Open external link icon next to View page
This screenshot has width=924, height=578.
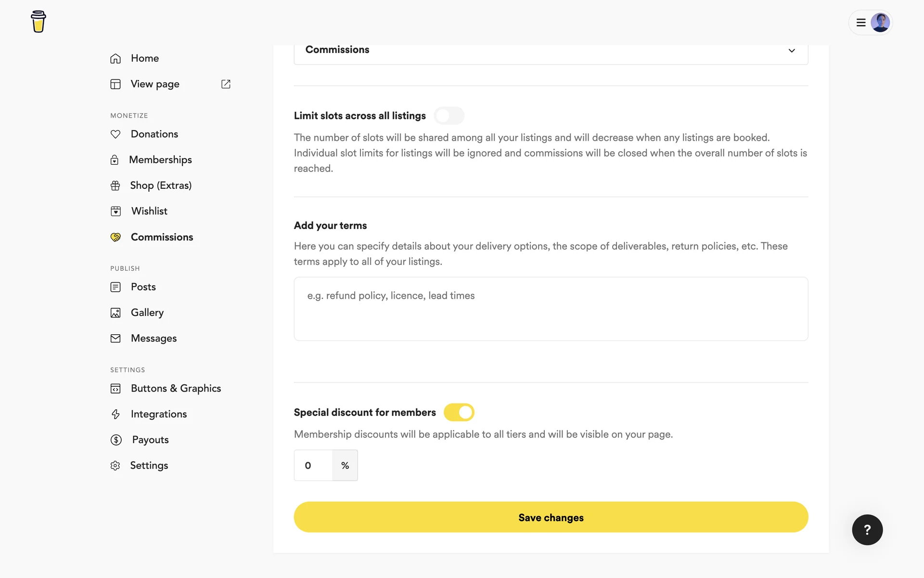pyautogui.click(x=226, y=84)
